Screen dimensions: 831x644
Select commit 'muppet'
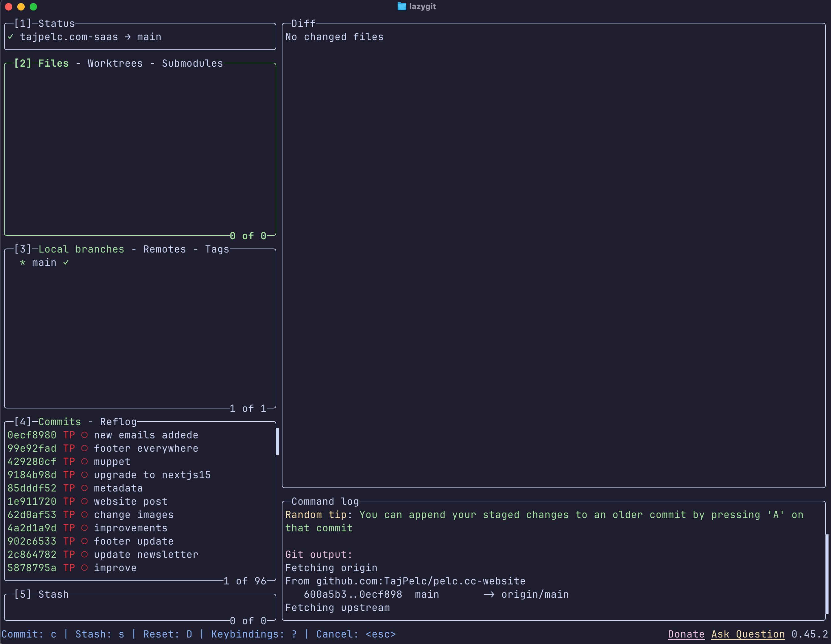(140, 462)
